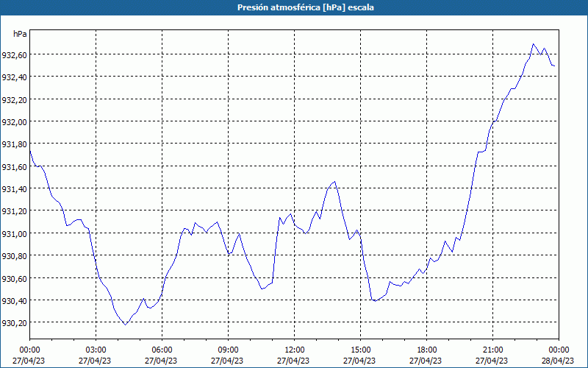Select the 932,20 y-axis value
The height and width of the screenshot is (368, 588).
coord(14,100)
